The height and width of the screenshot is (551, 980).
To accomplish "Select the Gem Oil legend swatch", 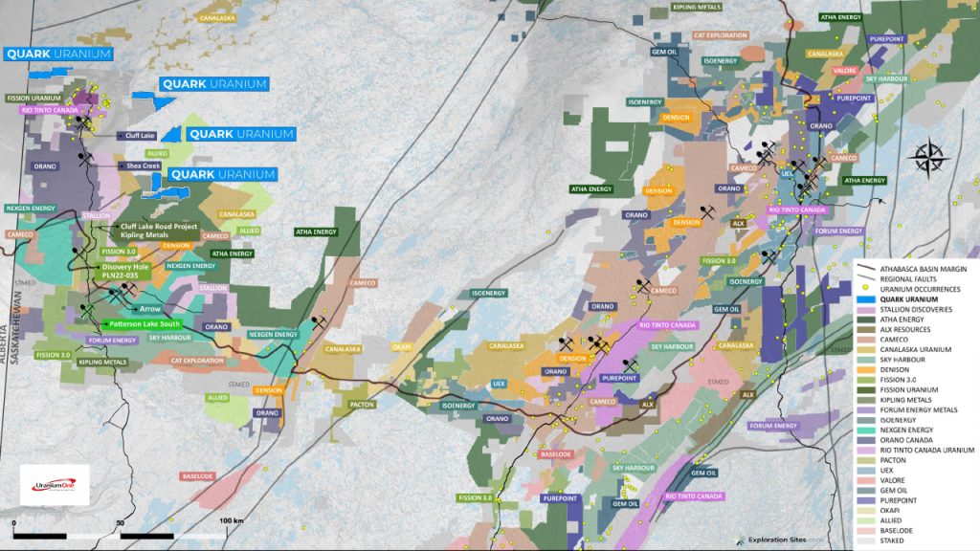I will coord(865,490).
